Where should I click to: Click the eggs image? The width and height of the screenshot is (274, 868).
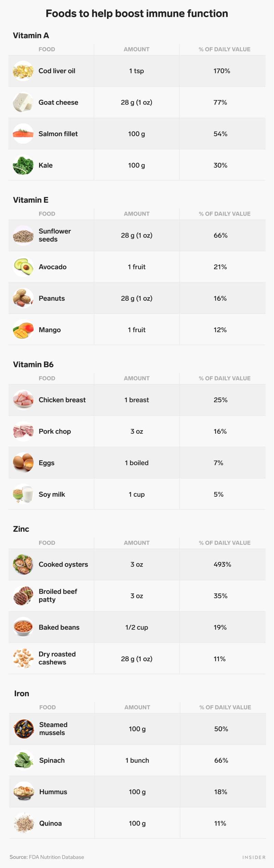click(23, 463)
